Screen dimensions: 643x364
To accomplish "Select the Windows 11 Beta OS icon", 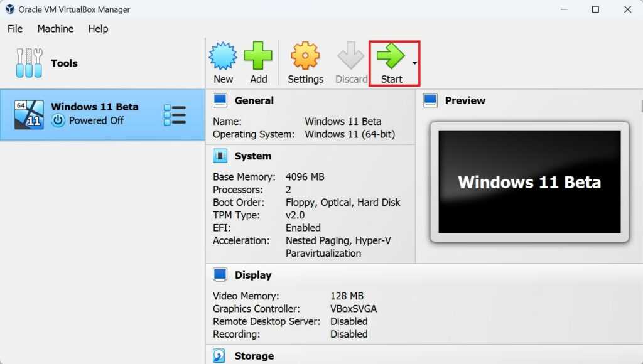I will click(29, 115).
